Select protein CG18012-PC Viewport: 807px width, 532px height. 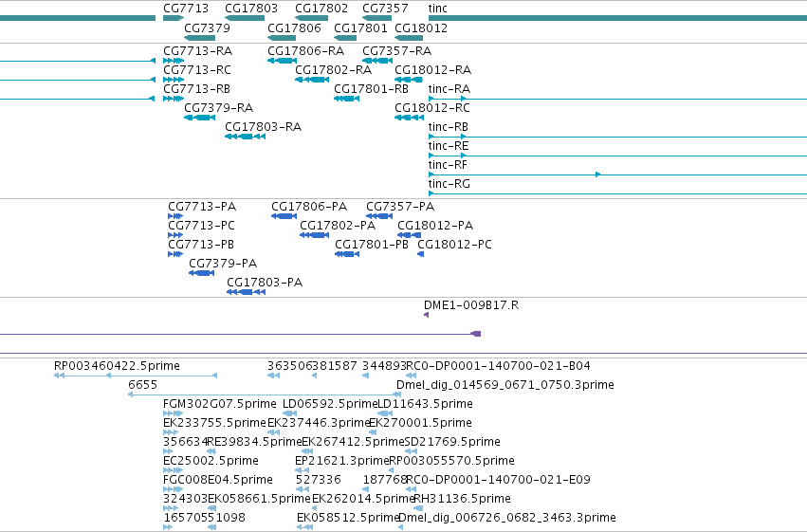tap(420, 254)
